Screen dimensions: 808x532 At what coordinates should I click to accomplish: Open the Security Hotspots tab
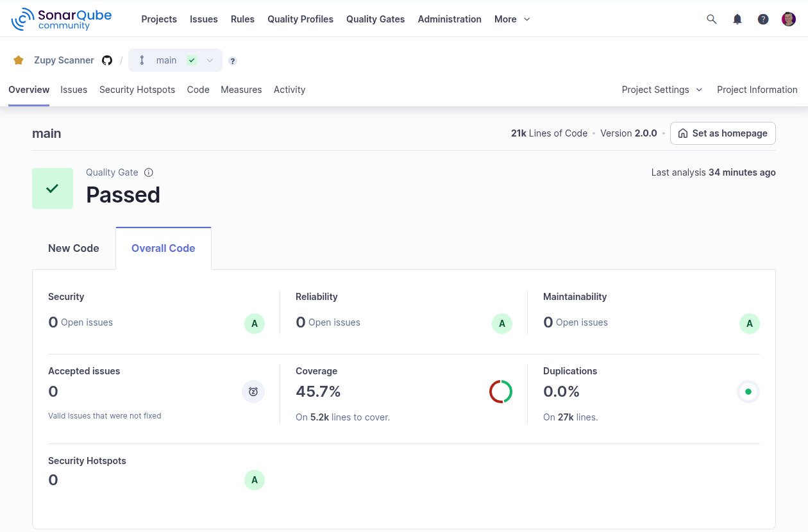click(x=137, y=90)
